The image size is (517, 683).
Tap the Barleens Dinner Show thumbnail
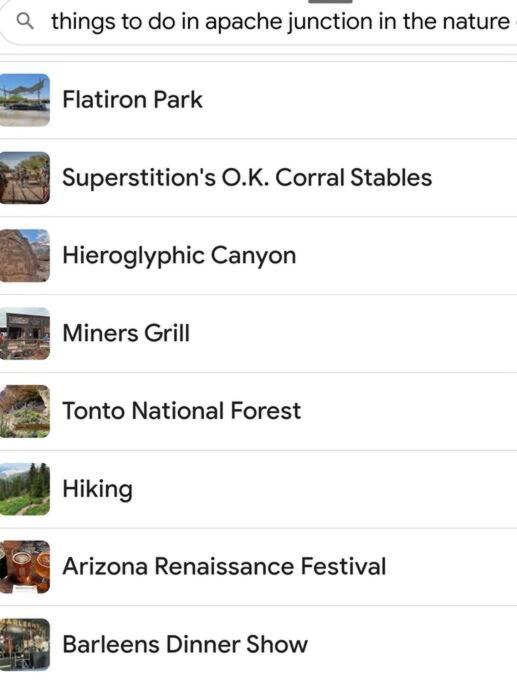(24, 645)
